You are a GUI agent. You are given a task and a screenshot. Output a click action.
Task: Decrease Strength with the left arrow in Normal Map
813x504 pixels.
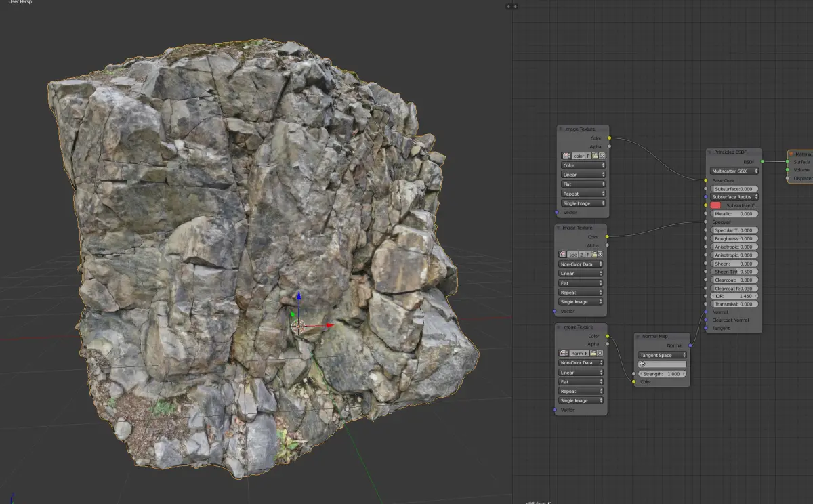641,374
